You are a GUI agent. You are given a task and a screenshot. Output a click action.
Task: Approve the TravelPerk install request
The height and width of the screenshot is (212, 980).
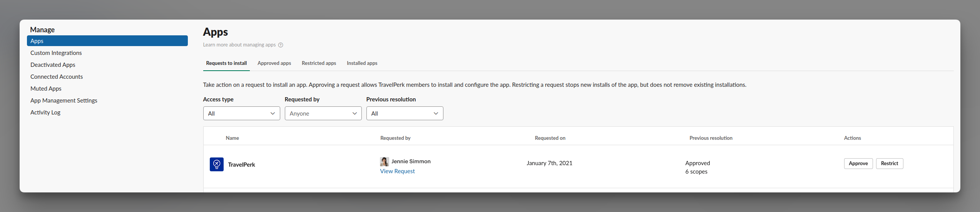click(858, 163)
